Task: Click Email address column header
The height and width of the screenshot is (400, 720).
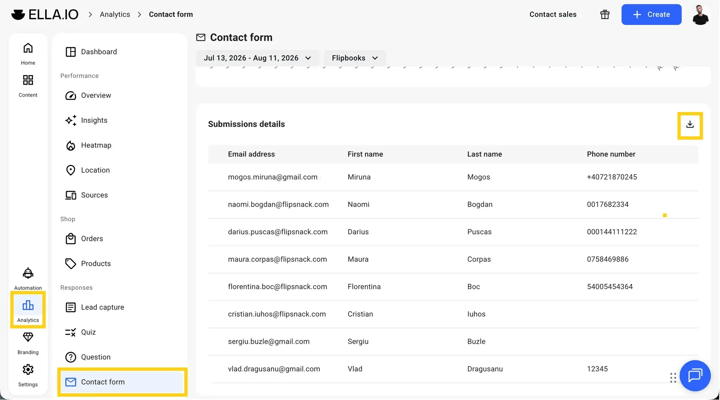Action: coord(251,154)
